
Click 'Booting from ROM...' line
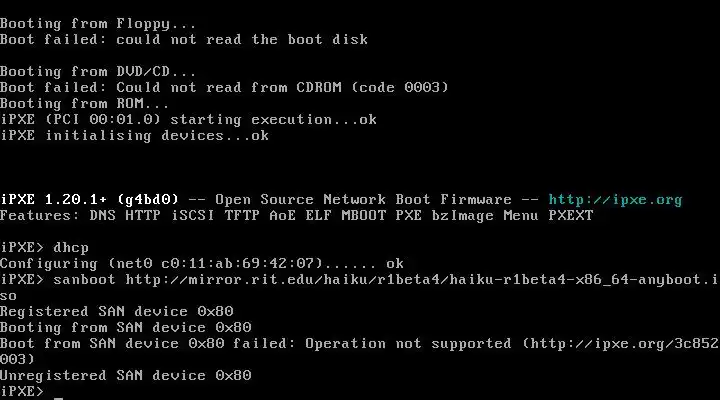[x=84, y=103]
